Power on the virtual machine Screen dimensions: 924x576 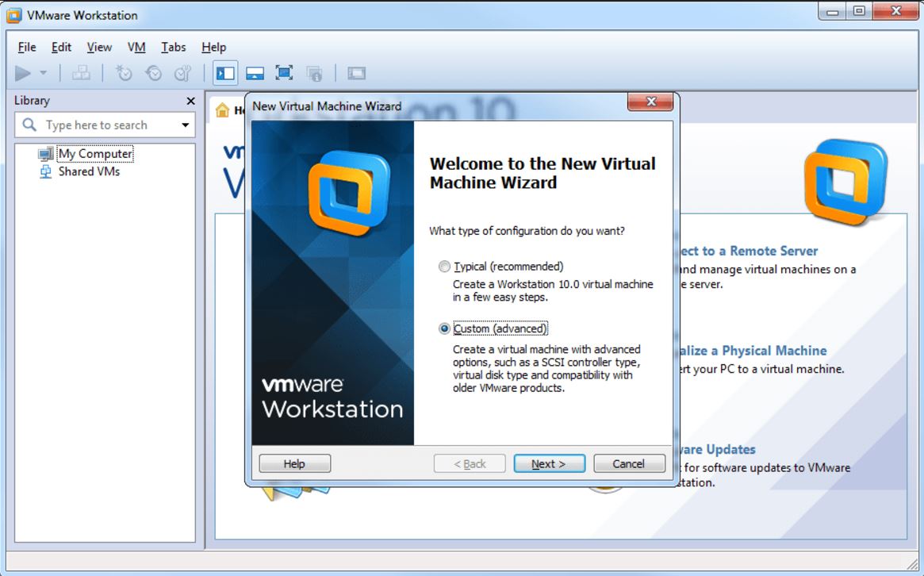(24, 72)
